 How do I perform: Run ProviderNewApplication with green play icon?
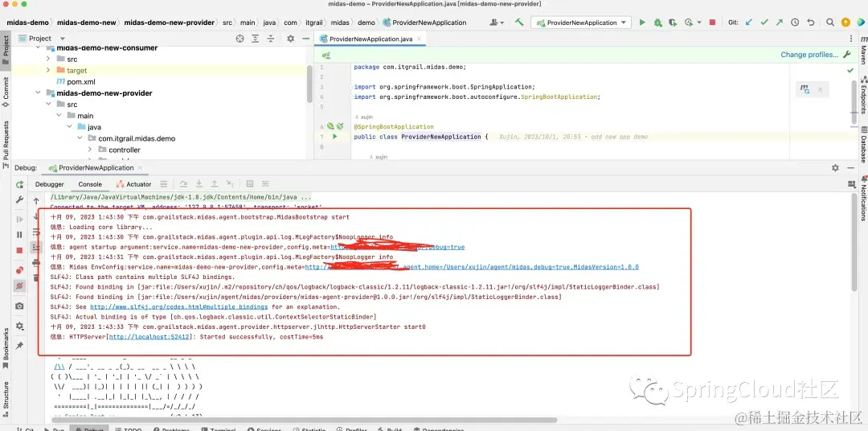[642, 23]
